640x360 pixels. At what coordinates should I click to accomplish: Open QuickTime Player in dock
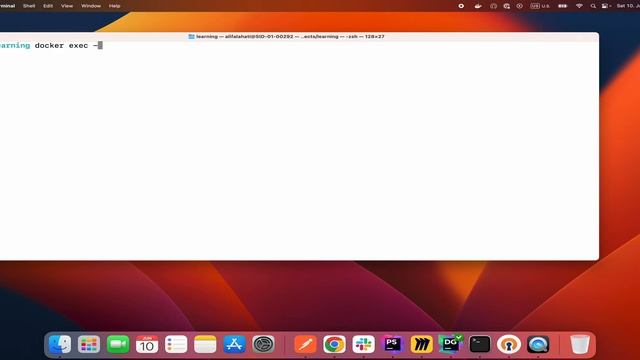pyautogui.click(x=538, y=344)
